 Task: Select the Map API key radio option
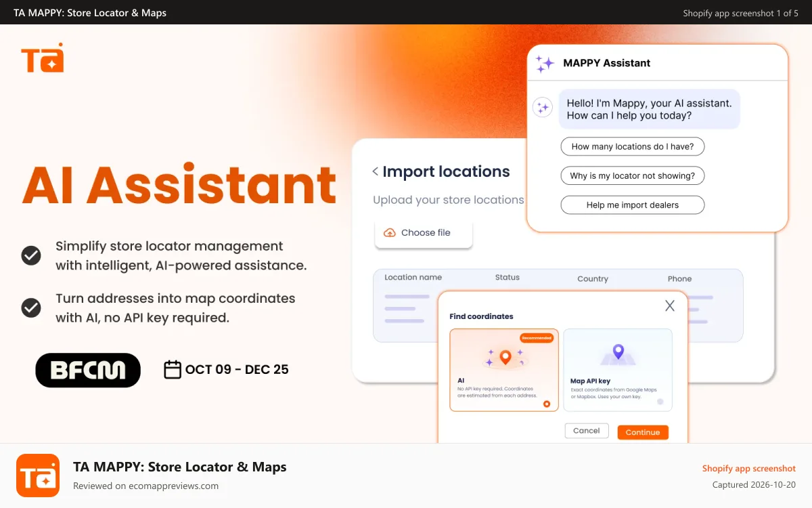point(660,402)
